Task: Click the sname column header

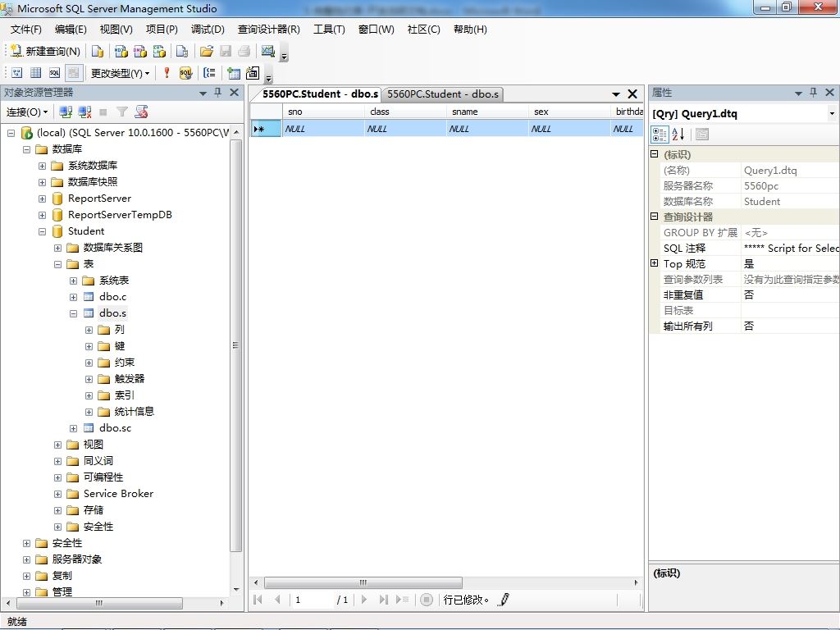Action: 487,112
